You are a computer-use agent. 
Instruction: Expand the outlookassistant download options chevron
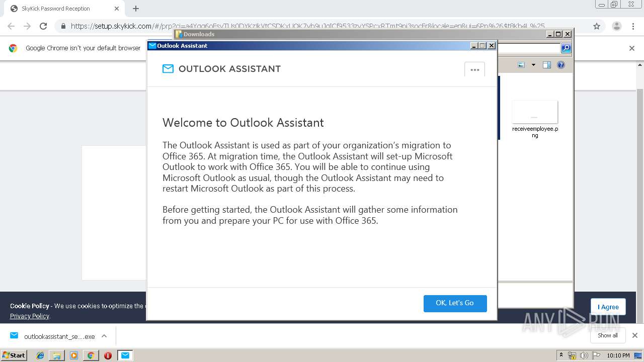tap(104, 336)
